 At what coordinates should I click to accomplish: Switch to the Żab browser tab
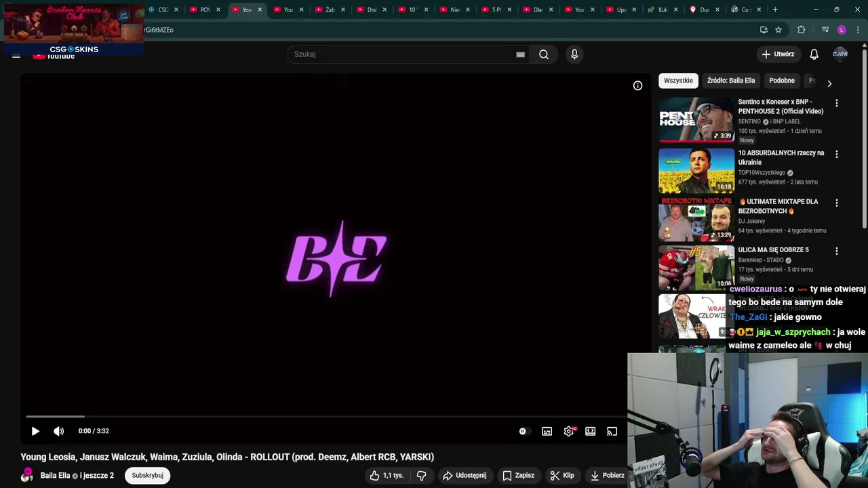tap(330, 9)
